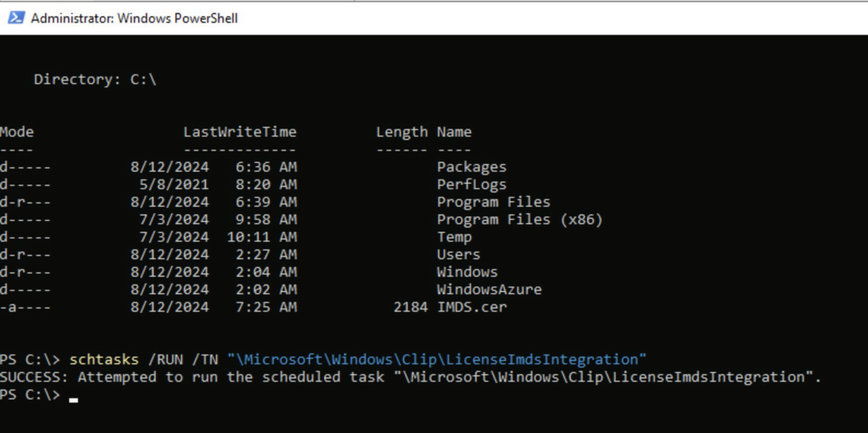Click the LastWriteTime column header
Image resolution: width=868 pixels, height=433 pixels.
(x=239, y=132)
